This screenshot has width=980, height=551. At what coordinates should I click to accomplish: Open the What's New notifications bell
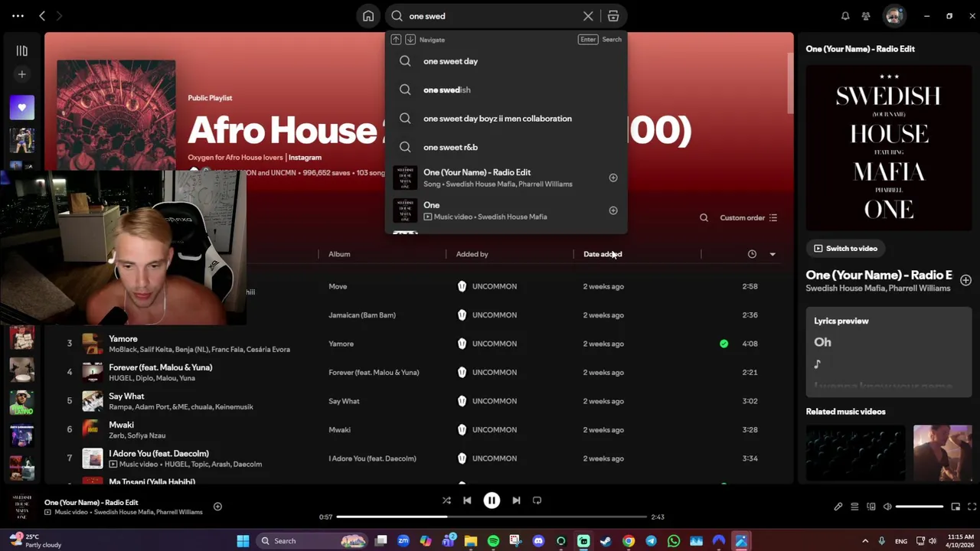[x=845, y=16]
